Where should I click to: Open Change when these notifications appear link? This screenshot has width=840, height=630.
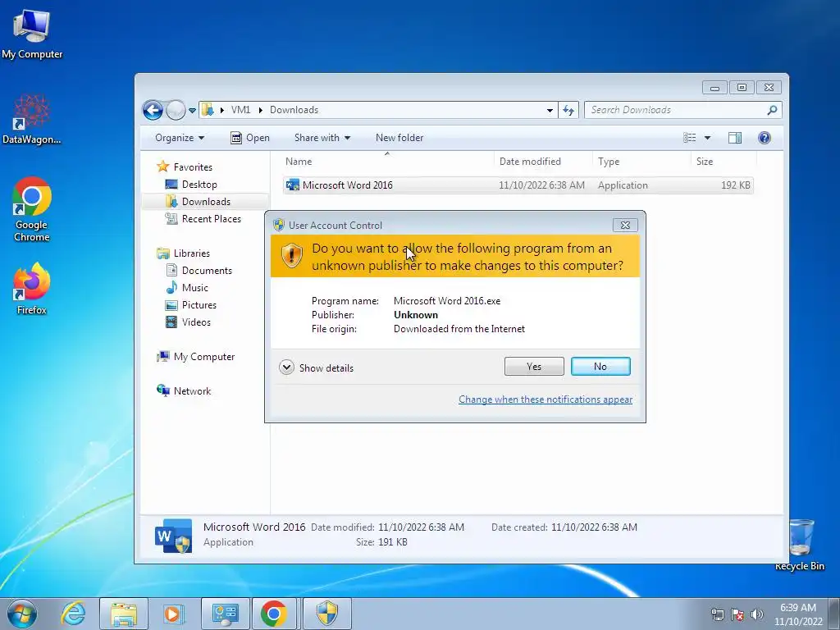coord(546,399)
